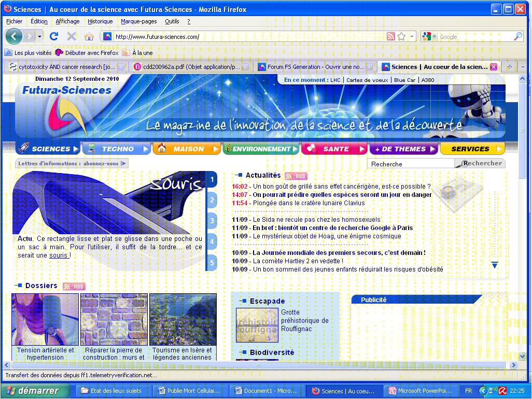Click the forward navigation arrow
The image size is (532, 399).
[30, 36]
